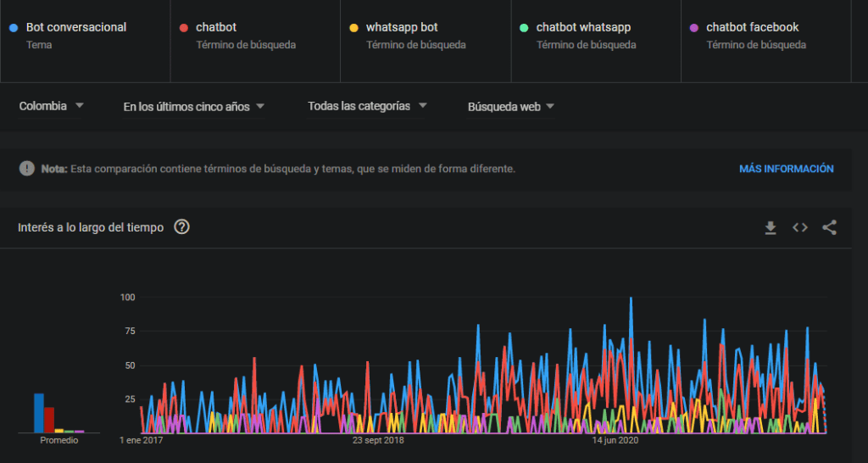Edit the chatbot facebook search term
This screenshot has height=463, width=868.
coord(753,27)
